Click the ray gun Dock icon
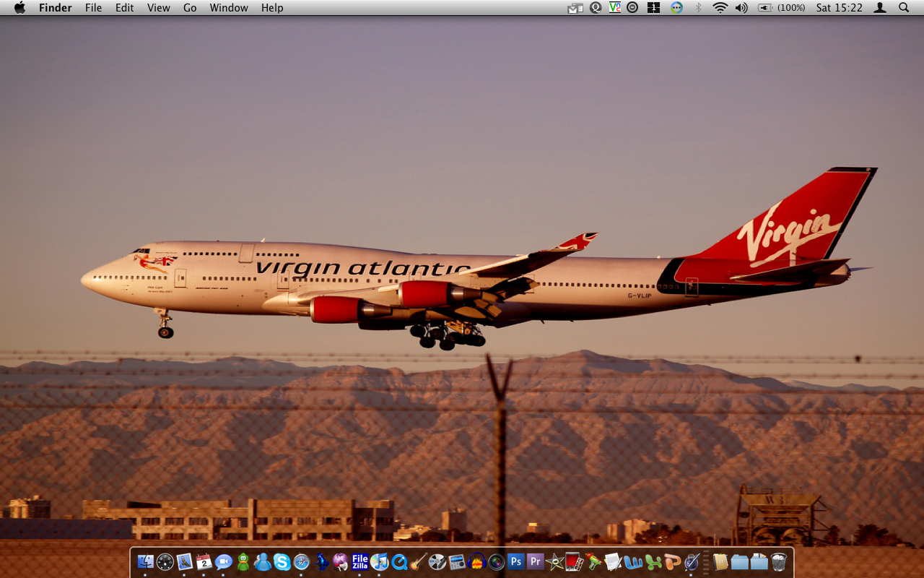924x578 pixels. click(593, 561)
